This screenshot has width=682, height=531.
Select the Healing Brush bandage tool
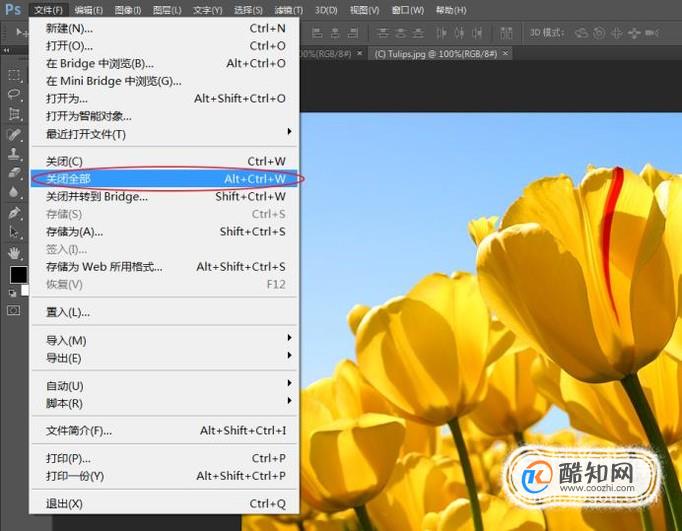pos(14,134)
